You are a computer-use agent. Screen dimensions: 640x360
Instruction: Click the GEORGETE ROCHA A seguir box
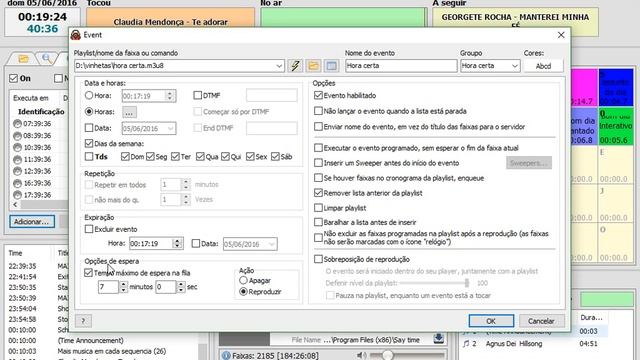click(x=516, y=22)
